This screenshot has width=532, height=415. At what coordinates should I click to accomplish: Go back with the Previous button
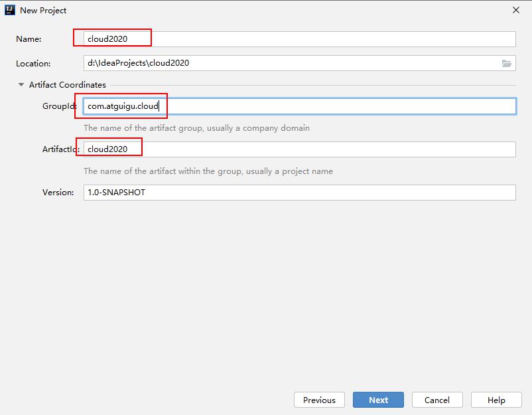(319, 400)
